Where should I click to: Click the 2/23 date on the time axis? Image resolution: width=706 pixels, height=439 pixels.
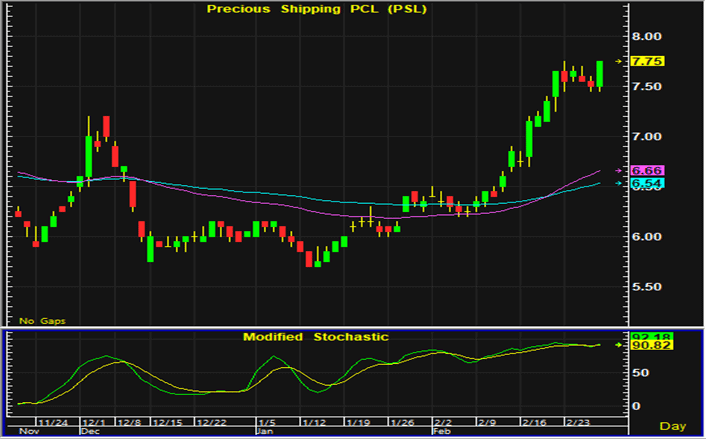pos(578,423)
